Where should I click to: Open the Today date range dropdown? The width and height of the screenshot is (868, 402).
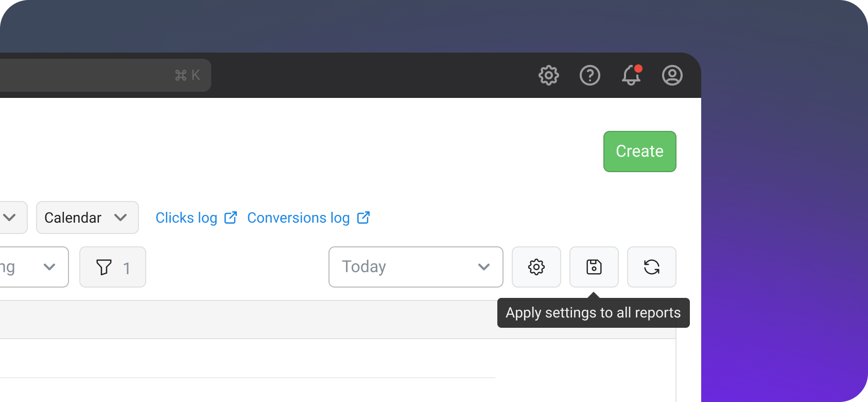[416, 267]
